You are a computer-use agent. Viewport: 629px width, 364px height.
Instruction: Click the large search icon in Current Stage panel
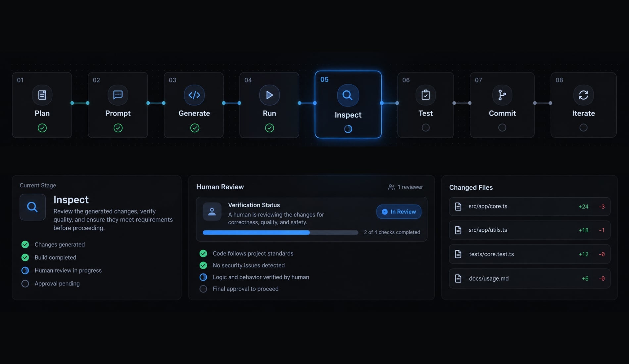32,207
